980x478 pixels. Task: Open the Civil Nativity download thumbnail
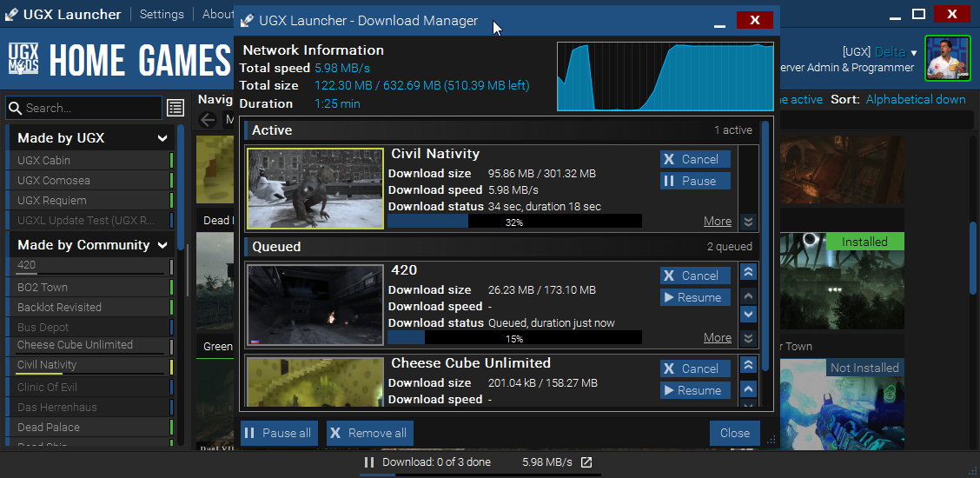click(315, 189)
